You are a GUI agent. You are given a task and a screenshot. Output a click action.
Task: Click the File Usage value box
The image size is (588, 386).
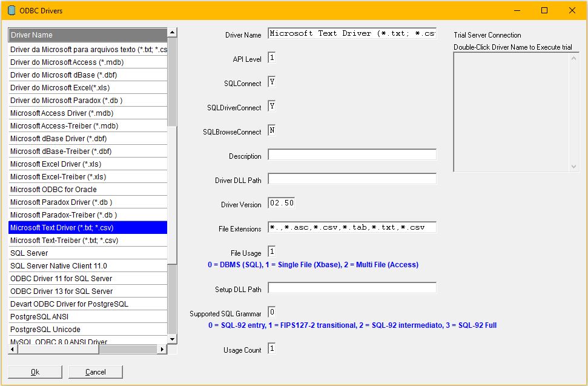click(272, 251)
